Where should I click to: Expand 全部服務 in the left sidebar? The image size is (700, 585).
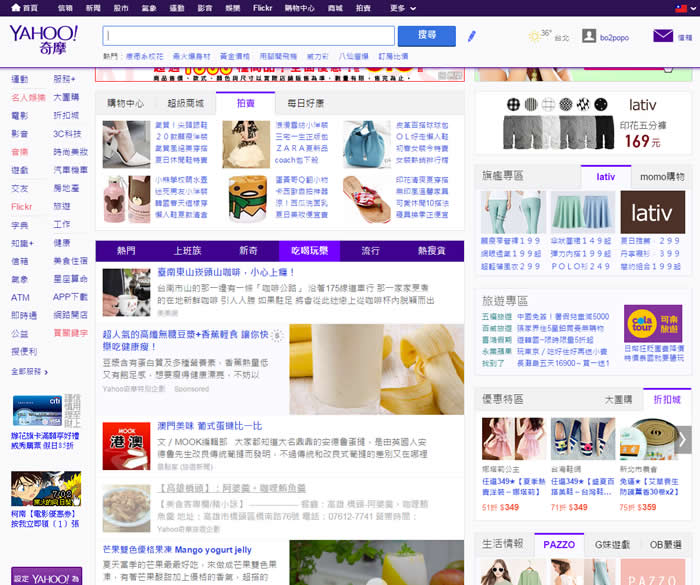[x=27, y=371]
